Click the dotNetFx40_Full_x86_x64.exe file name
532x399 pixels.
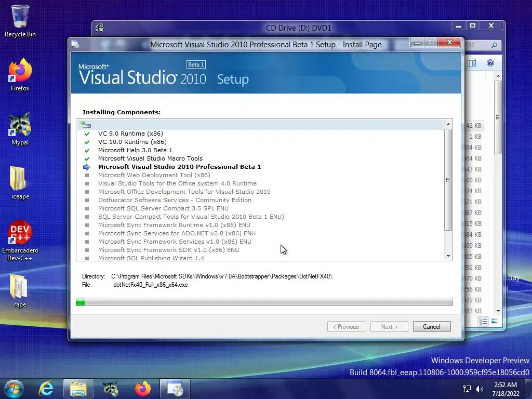pyautogui.click(x=150, y=285)
